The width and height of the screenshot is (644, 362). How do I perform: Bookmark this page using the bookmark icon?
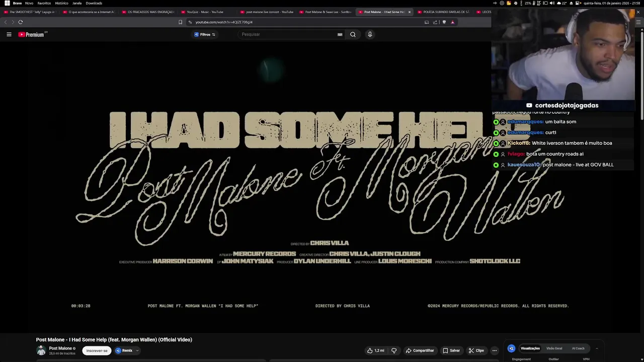[x=180, y=22]
